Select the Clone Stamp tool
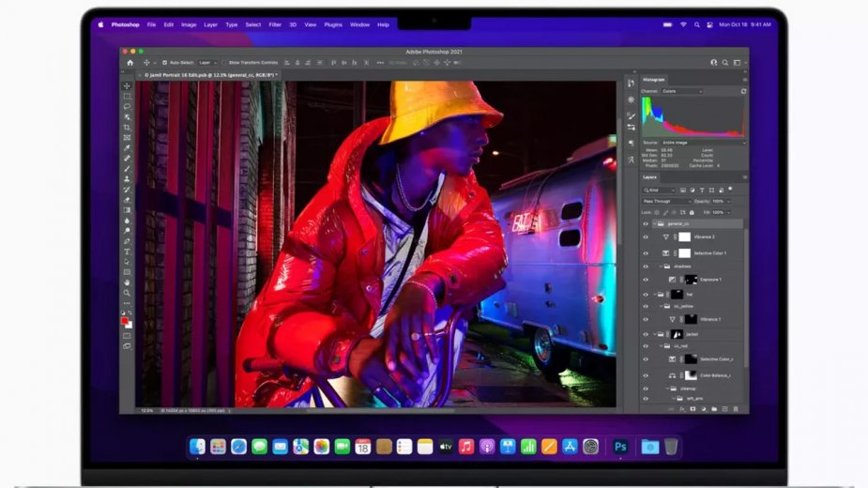Viewport: 868px width, 488px height. point(127,179)
